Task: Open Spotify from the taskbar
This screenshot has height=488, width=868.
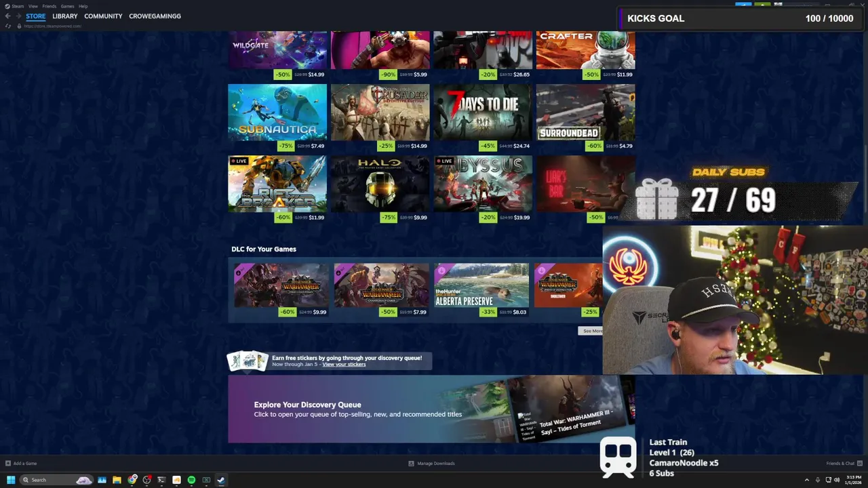Action: point(191,480)
